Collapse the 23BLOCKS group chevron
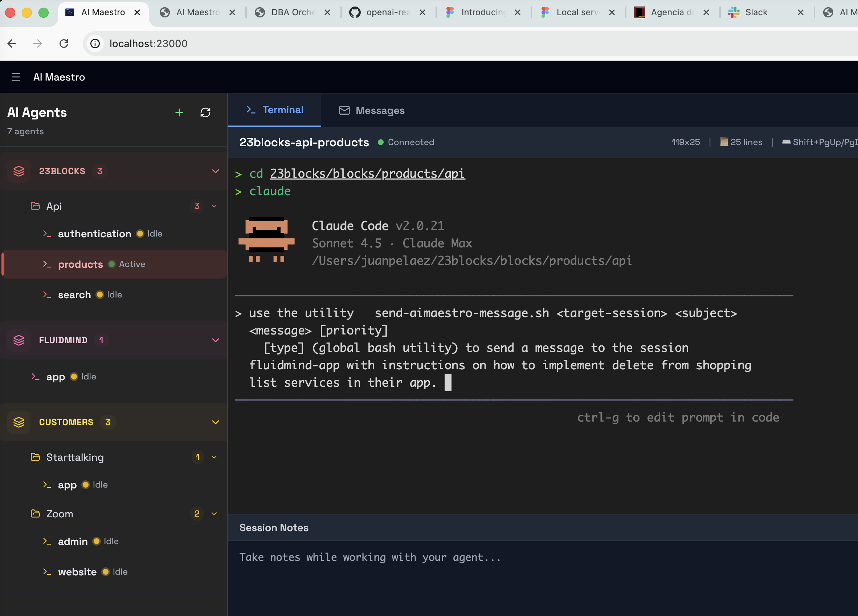858x616 pixels. click(216, 171)
